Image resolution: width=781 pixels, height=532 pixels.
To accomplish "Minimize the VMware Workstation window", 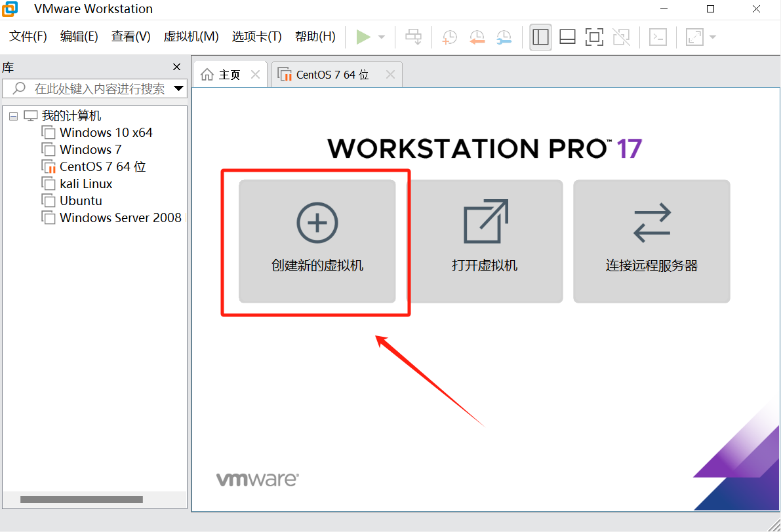I will click(x=664, y=9).
